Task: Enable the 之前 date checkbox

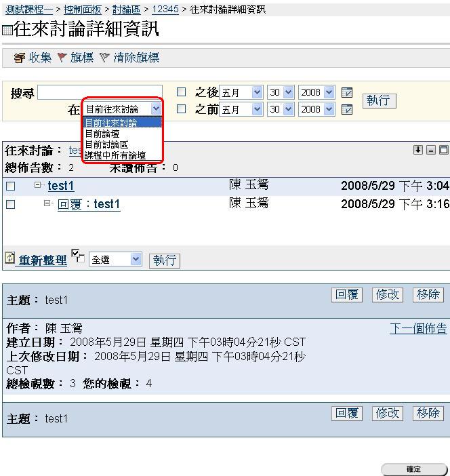Action: coord(181,108)
